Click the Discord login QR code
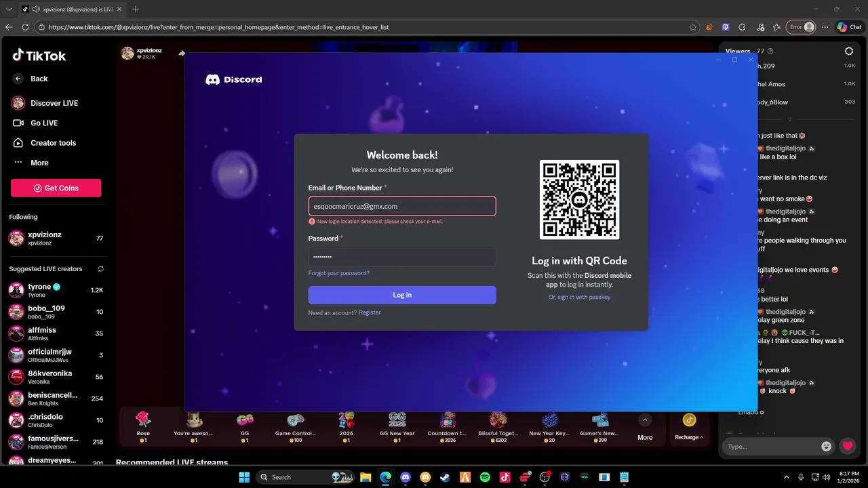 (579, 199)
